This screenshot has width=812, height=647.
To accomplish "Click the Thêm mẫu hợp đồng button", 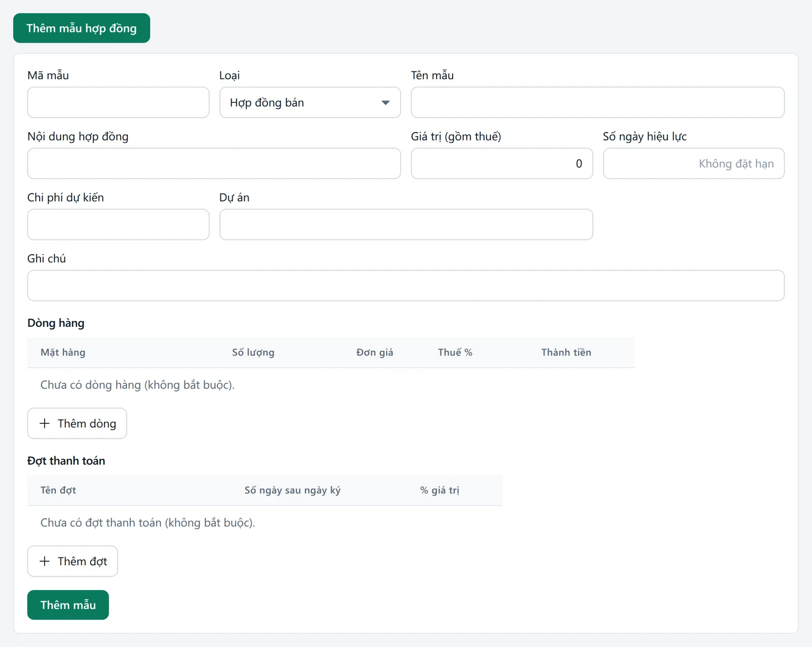I will point(82,28).
